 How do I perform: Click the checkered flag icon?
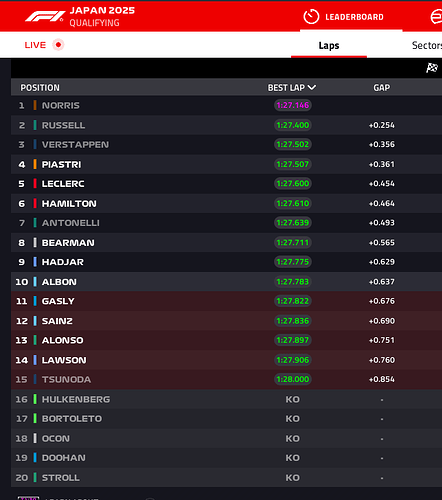coord(432,68)
